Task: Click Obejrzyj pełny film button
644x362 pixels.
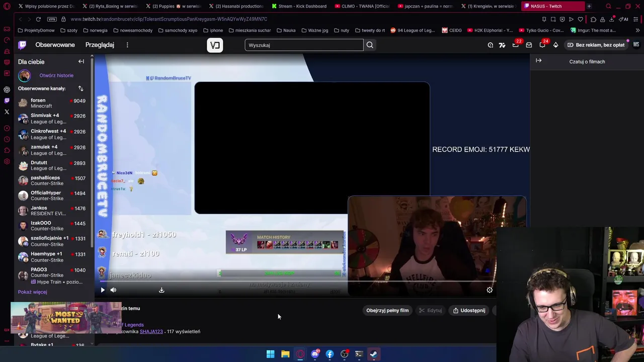Action: pos(387,310)
